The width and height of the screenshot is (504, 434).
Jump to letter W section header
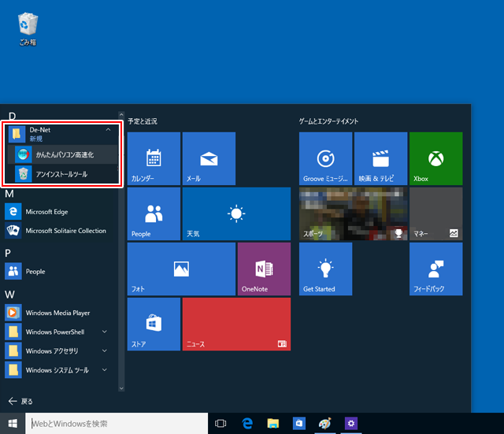click(9, 295)
